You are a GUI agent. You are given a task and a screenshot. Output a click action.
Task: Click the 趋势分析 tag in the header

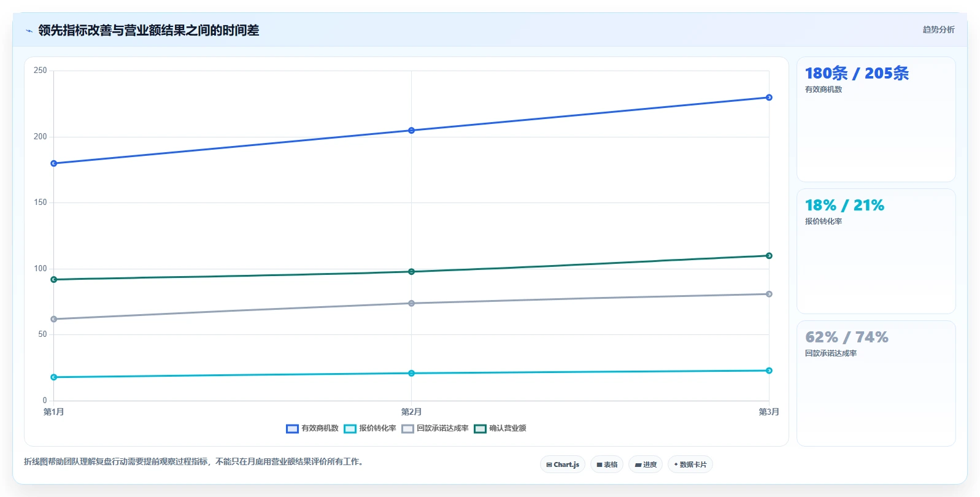[938, 29]
